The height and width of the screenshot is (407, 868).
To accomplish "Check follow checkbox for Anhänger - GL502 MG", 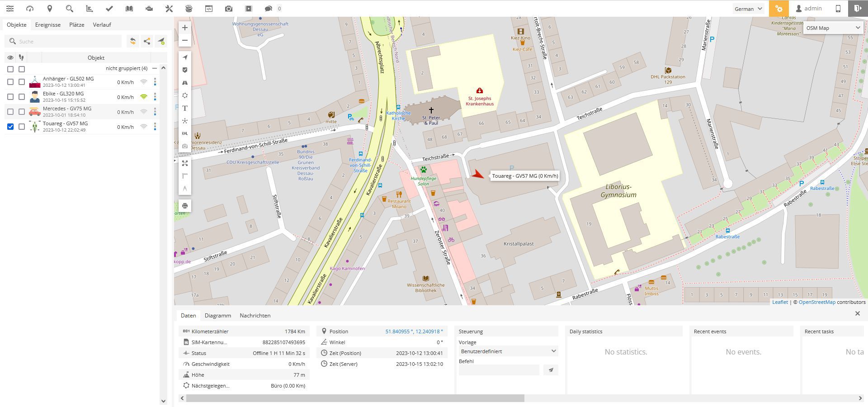I will pyautogui.click(x=22, y=82).
